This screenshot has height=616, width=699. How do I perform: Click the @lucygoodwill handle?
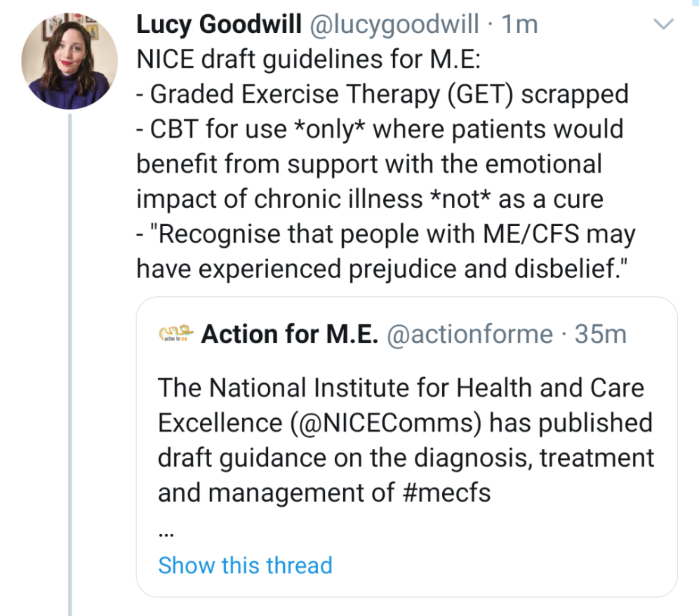coord(394,24)
